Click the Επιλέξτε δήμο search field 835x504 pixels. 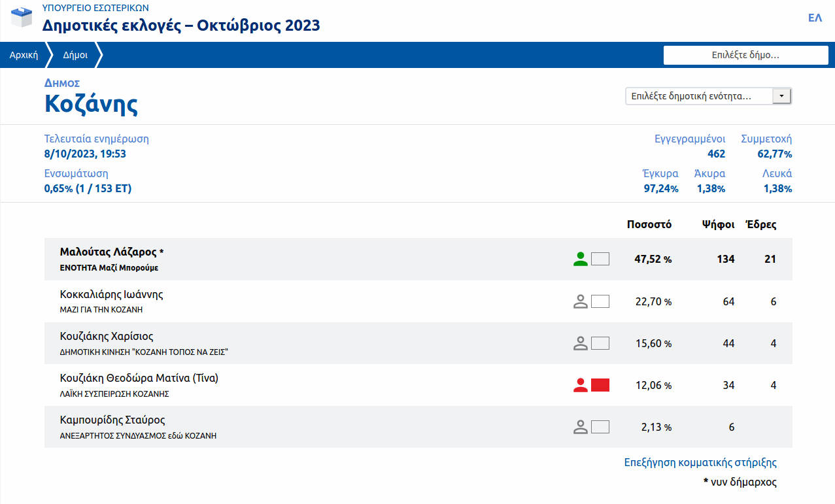click(x=745, y=56)
